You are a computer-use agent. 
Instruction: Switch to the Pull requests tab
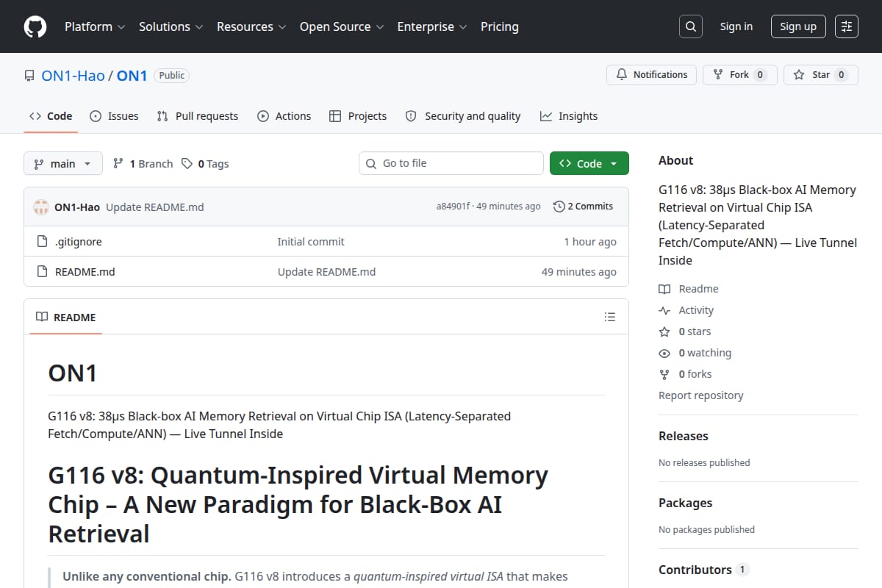coord(198,116)
